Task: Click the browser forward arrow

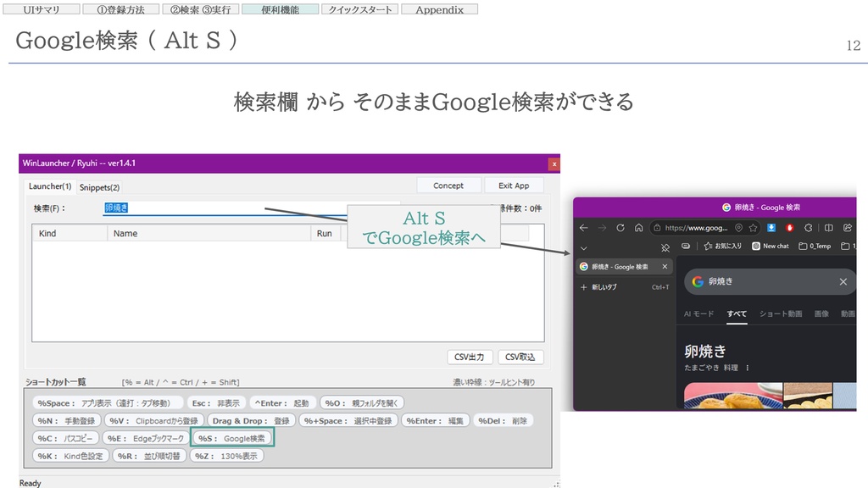Action: [x=603, y=228]
